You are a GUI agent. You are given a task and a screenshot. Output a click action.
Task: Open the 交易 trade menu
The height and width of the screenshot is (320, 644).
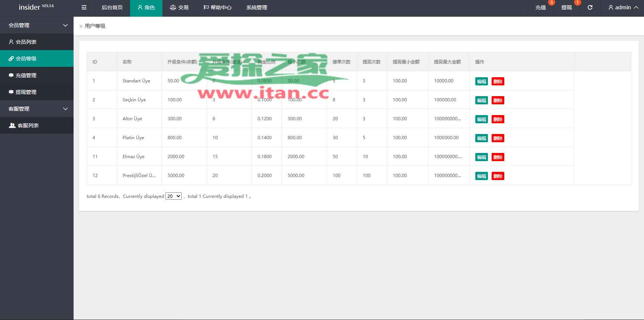(x=179, y=7)
